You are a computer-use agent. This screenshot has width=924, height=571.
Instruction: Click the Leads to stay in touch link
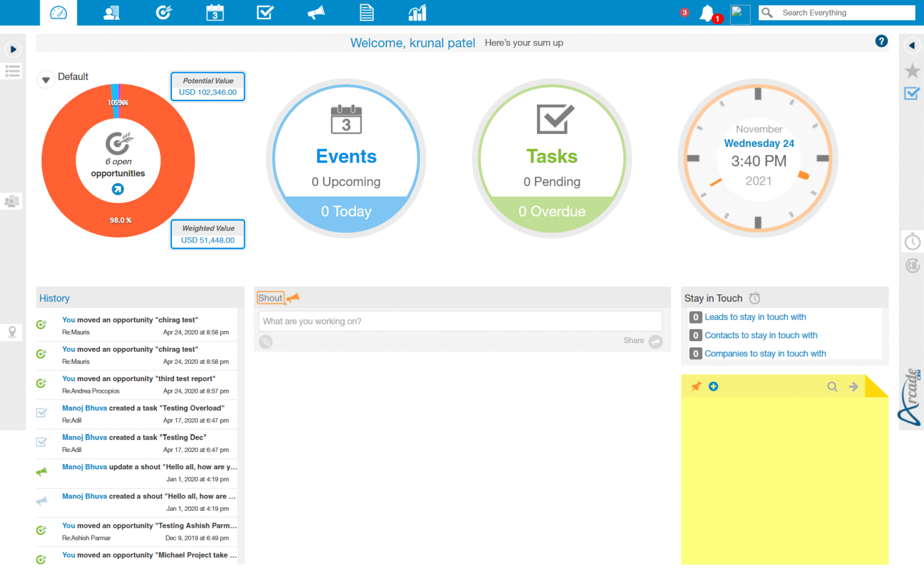[x=755, y=317]
